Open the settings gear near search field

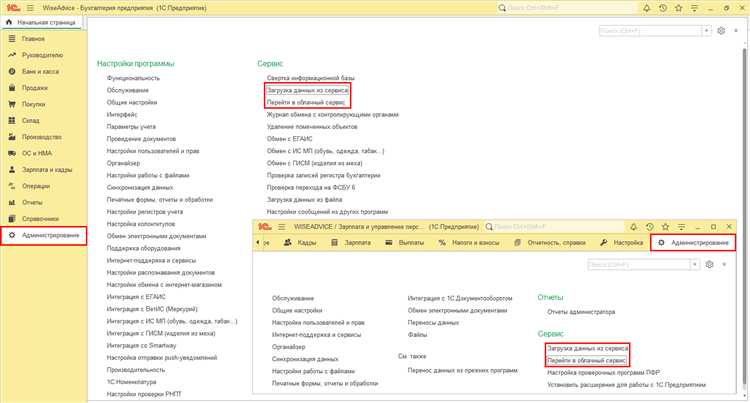(721, 31)
